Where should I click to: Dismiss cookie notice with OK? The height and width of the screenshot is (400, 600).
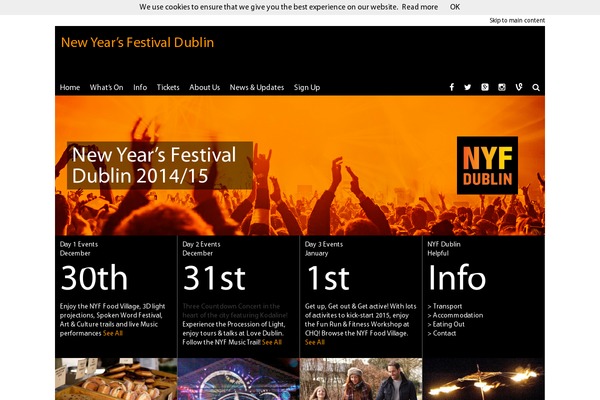tap(455, 7)
